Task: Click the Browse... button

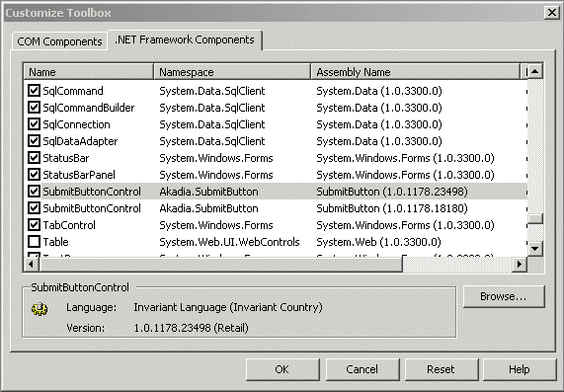Action: 504,296
